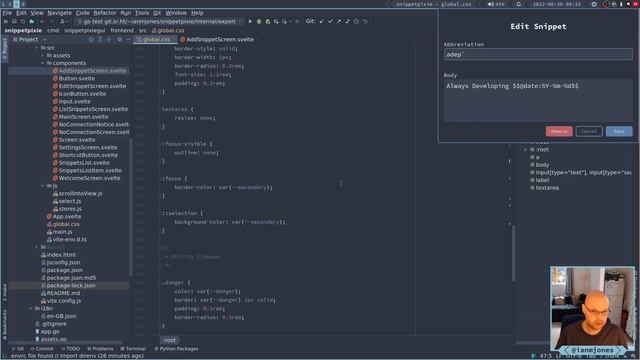Click the Git push arrow icon
Screen dimensions: 640x360
339,21
